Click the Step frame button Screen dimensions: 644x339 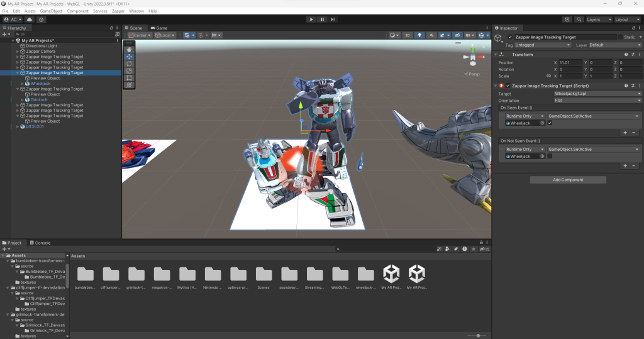pos(334,19)
